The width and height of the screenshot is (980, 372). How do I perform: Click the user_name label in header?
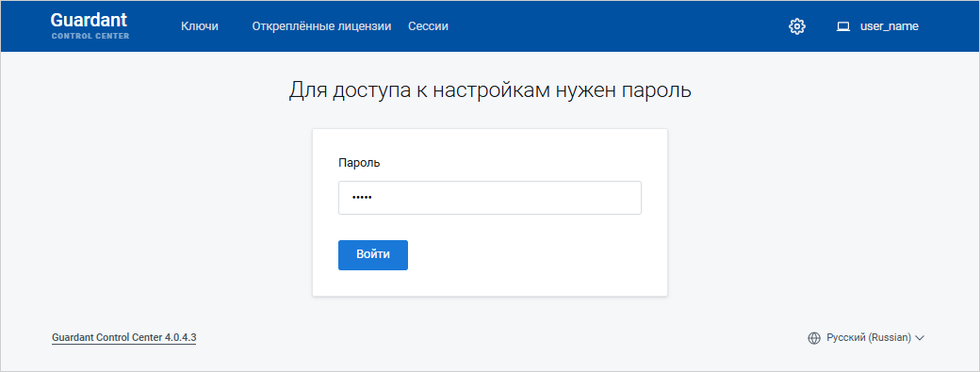890,26
